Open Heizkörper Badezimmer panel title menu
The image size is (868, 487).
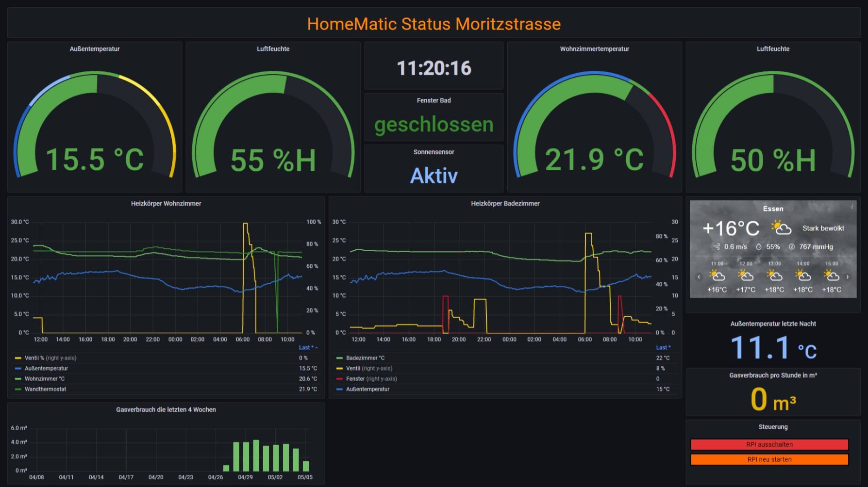(x=505, y=204)
